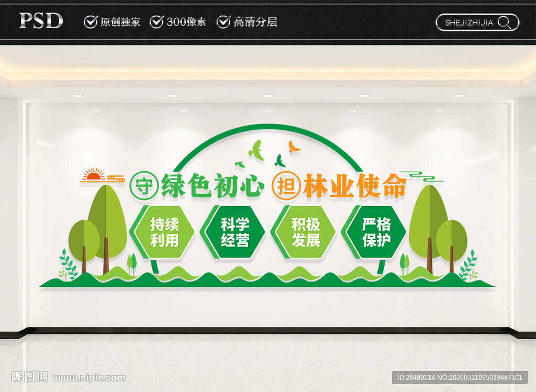The image size is (536, 392).
Task: Select the green flying birds graphic
Action: [256, 151]
